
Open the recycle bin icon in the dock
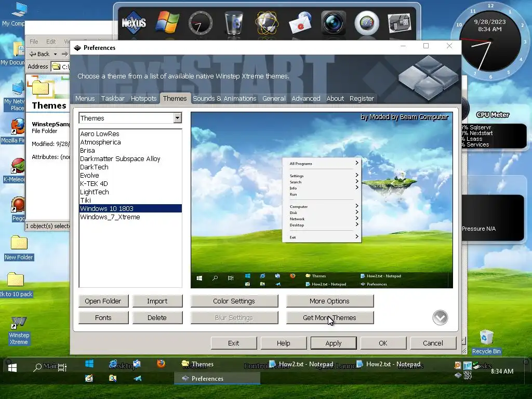click(234, 23)
